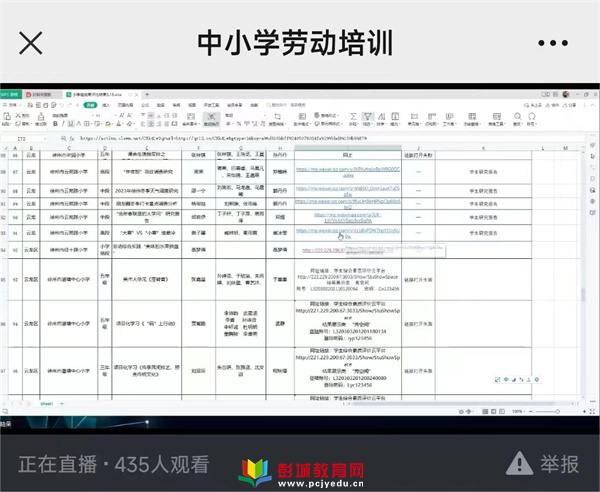The width and height of the screenshot is (600, 492).
Task: Open the Name Box dropdown arrow
Action: point(45,138)
